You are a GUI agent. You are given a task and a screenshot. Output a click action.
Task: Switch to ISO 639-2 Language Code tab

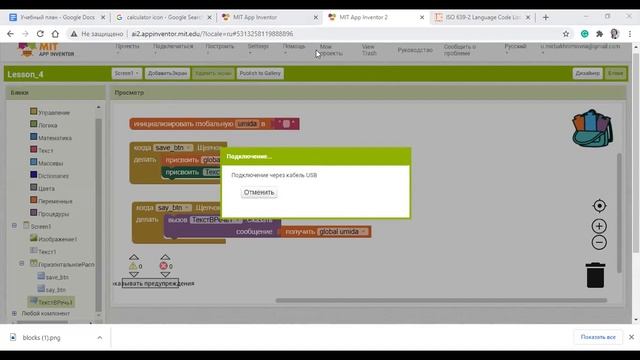(482, 18)
